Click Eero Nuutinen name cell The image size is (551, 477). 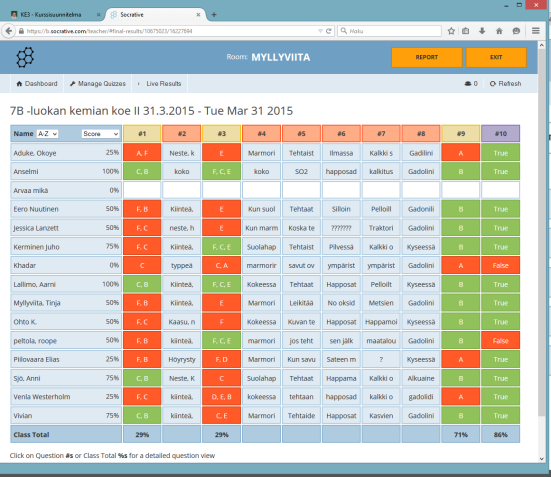(66, 209)
